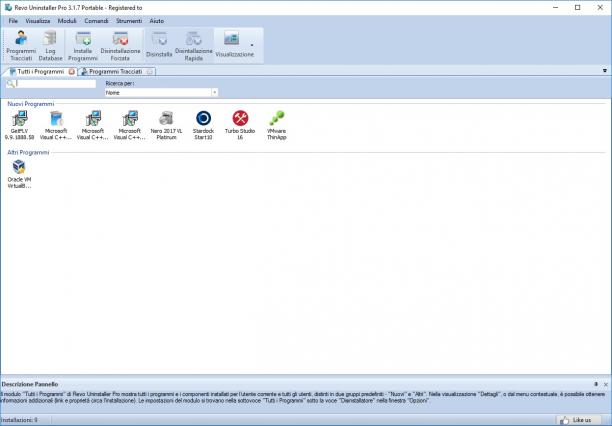Click the Like us button

coord(578,420)
